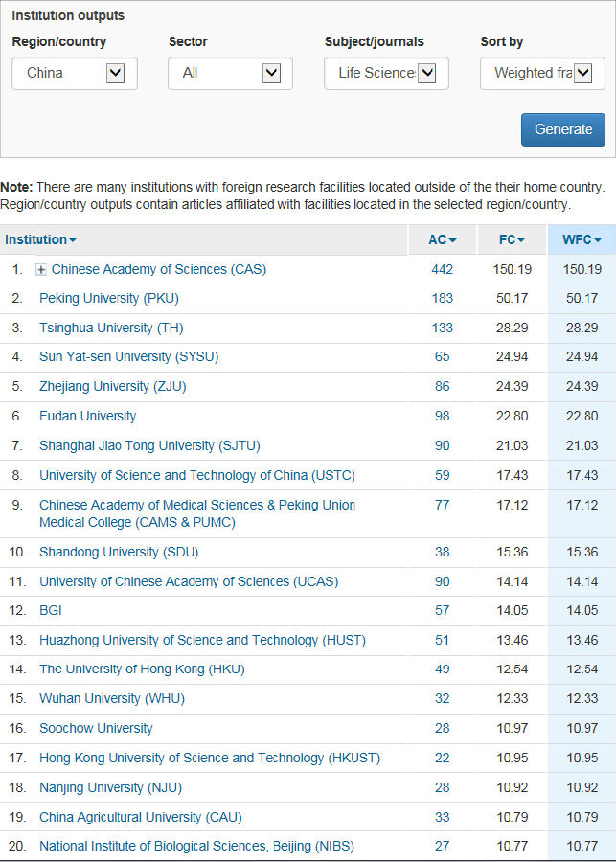
Task: Select FC value 22.80 for Fudan University
Action: coord(512,417)
